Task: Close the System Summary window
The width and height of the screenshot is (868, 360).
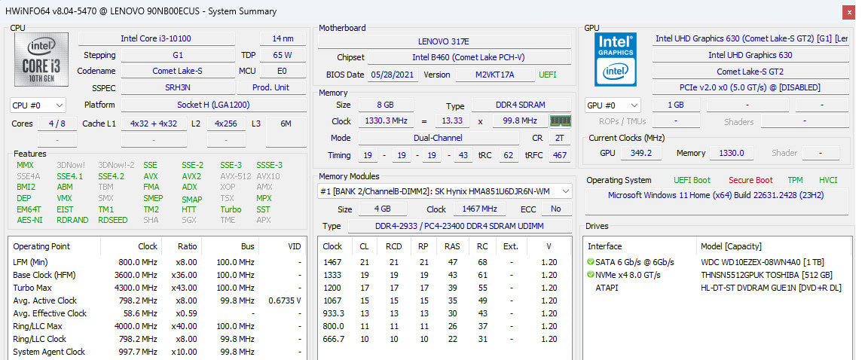Action: click(x=848, y=11)
